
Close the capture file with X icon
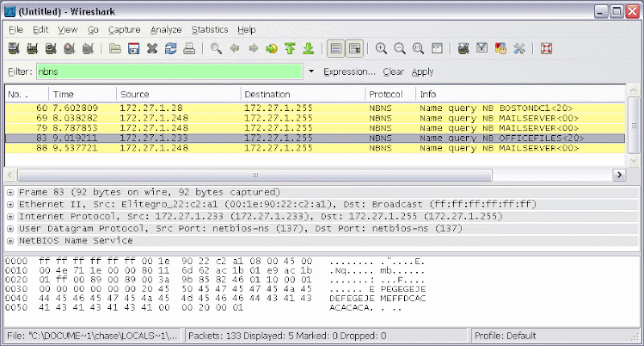(x=152, y=49)
